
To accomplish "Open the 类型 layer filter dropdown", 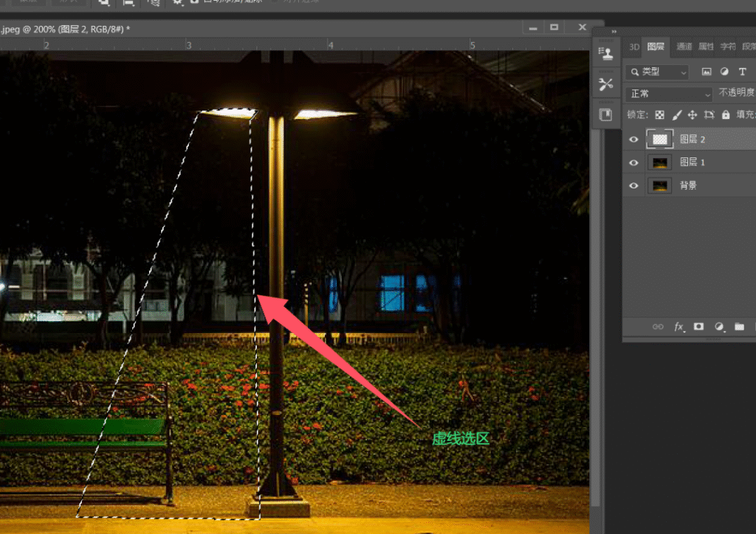I will (x=657, y=72).
